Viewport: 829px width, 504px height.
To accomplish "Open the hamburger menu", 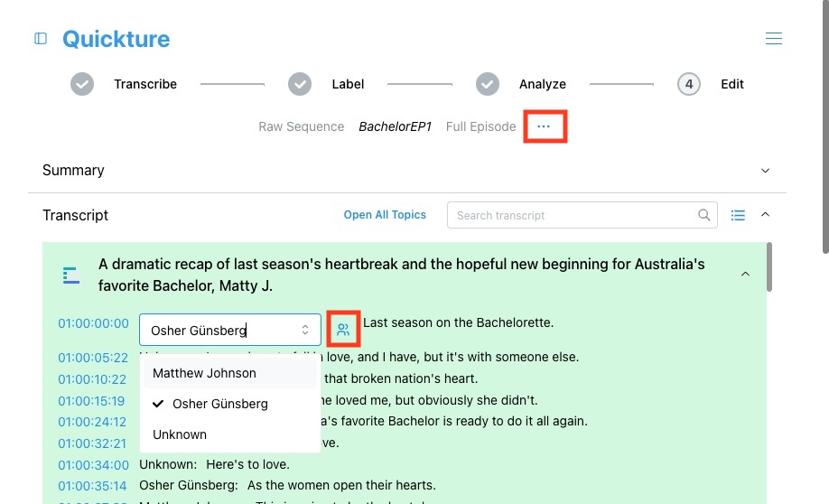I will (774, 39).
